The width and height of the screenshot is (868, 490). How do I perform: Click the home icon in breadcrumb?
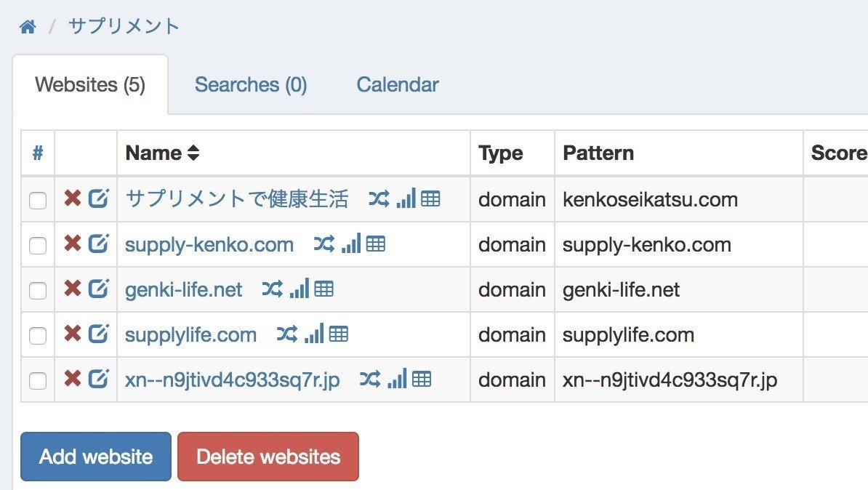(x=28, y=27)
